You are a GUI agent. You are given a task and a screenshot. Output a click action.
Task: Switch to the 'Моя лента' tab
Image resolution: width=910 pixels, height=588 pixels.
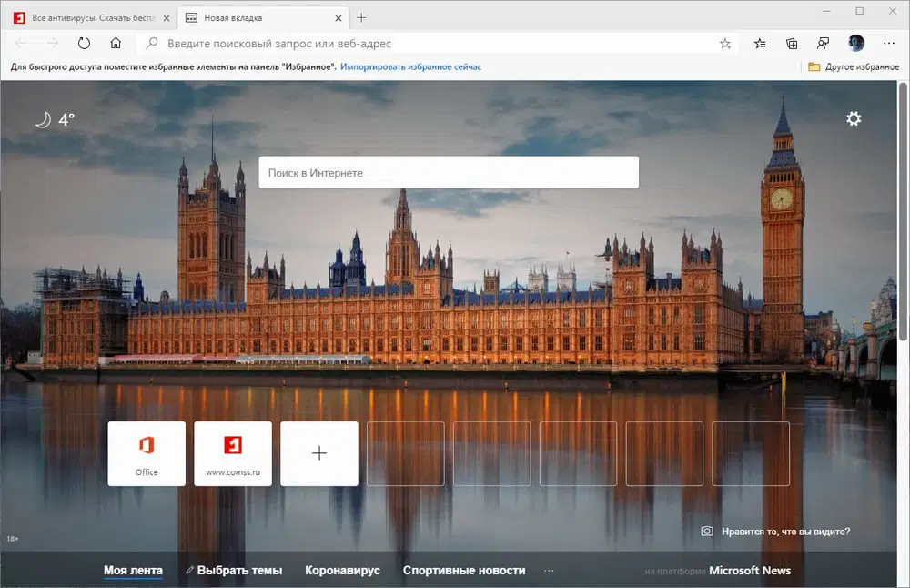[133, 570]
